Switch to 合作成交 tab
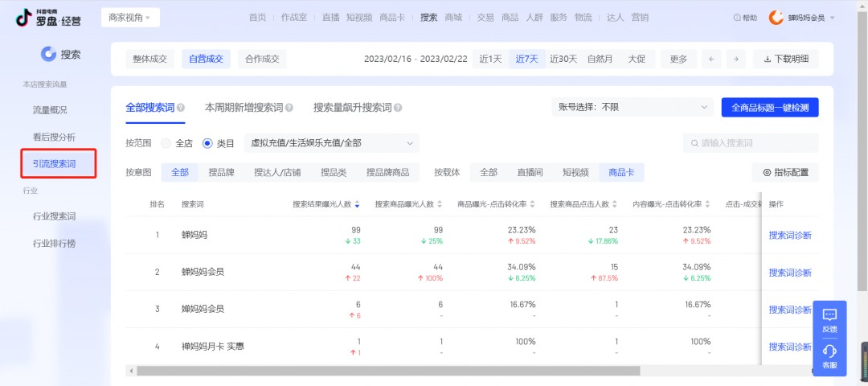The height and width of the screenshot is (386, 868). point(262,60)
